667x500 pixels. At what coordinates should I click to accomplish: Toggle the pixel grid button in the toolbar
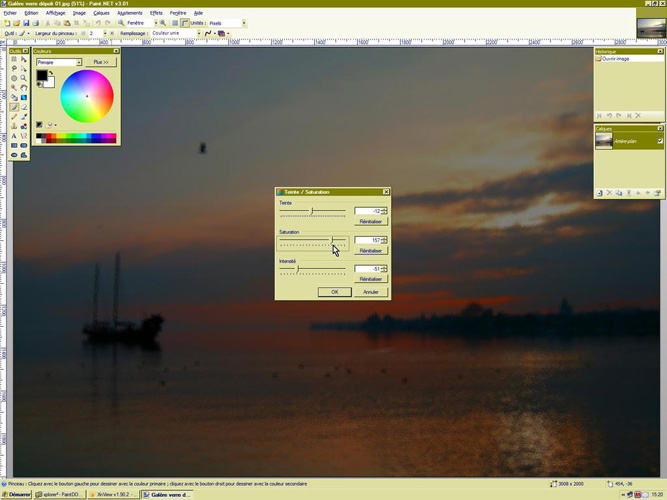click(175, 22)
